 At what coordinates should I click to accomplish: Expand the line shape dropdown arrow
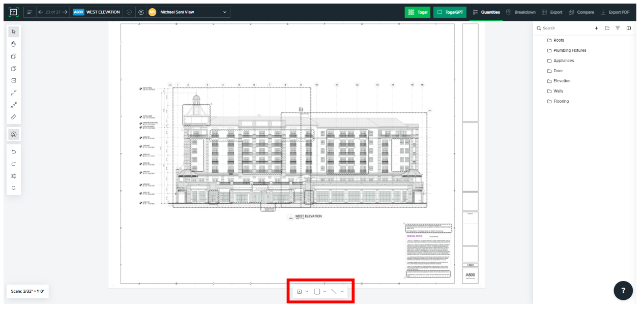click(x=342, y=292)
